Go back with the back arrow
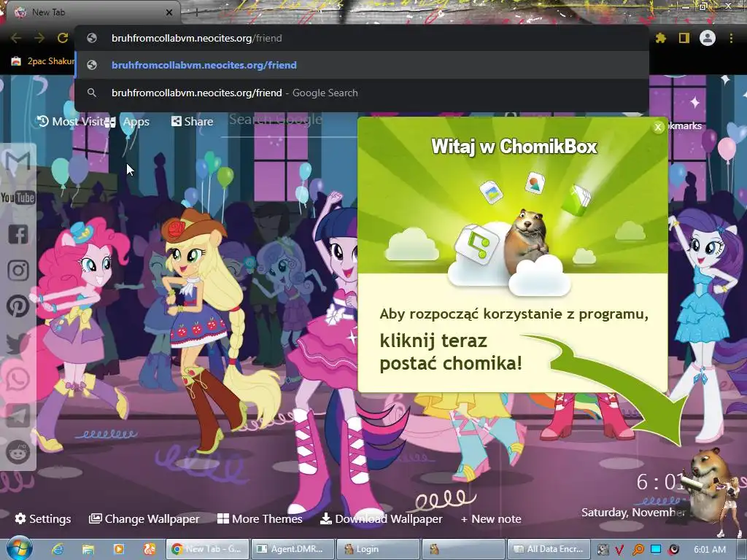The height and width of the screenshot is (560, 747). click(16, 38)
